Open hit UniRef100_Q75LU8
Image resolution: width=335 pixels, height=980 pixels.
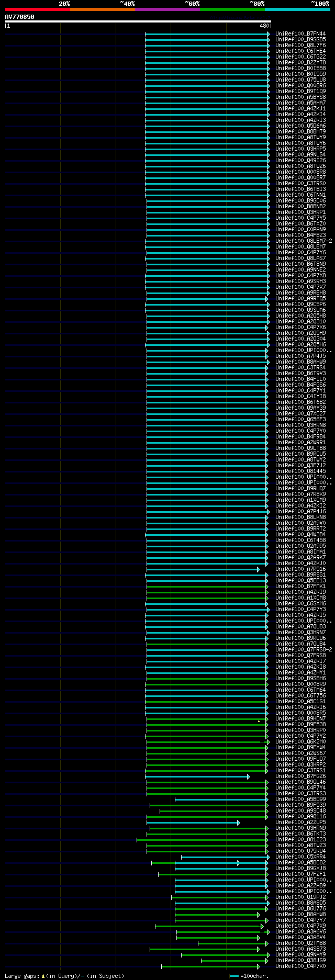pos(300,80)
